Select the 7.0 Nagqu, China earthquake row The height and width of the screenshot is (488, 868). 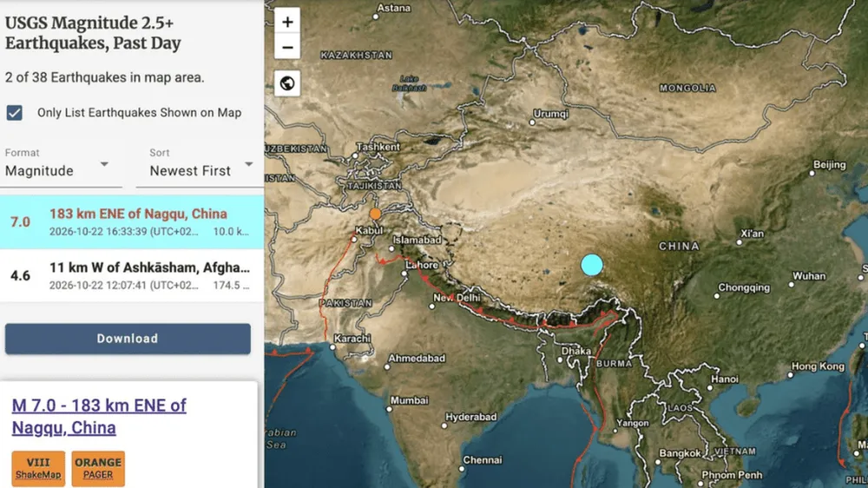click(x=132, y=221)
